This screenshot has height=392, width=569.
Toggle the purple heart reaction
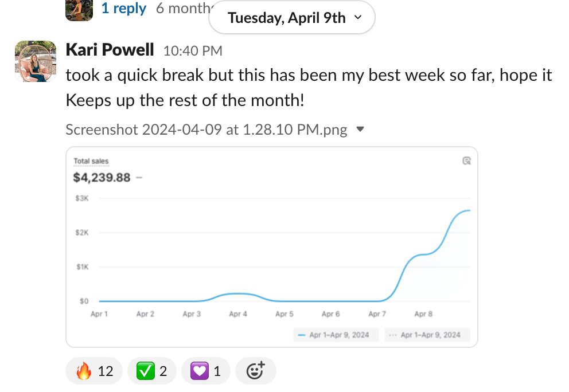coord(205,371)
